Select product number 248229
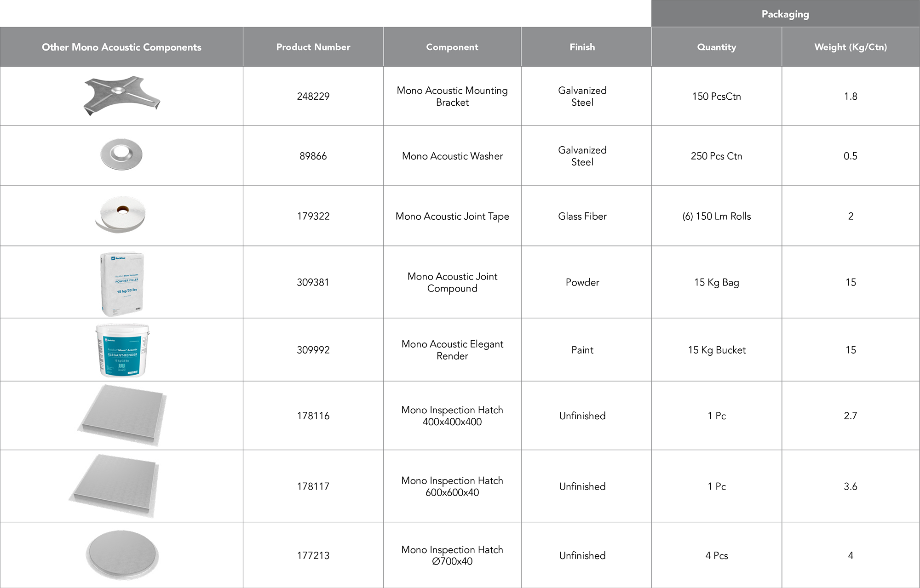Image resolution: width=920 pixels, height=588 pixels. tap(313, 97)
